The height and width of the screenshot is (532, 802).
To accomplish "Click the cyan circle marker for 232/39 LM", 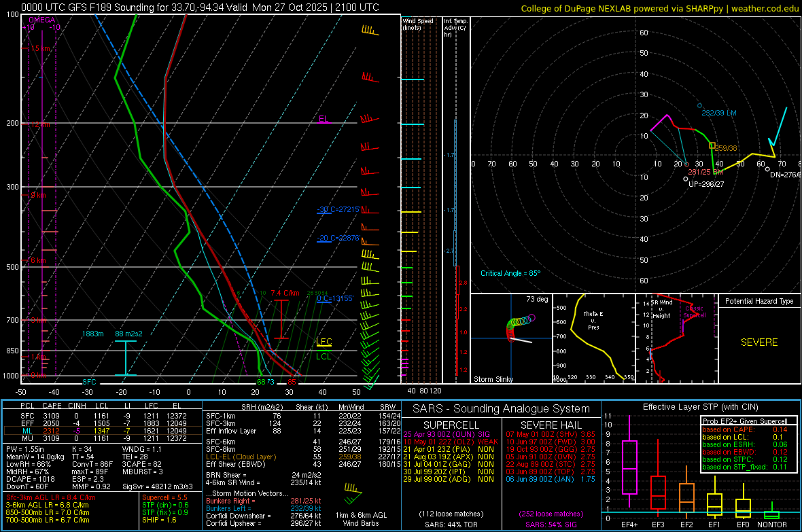I will [699, 106].
